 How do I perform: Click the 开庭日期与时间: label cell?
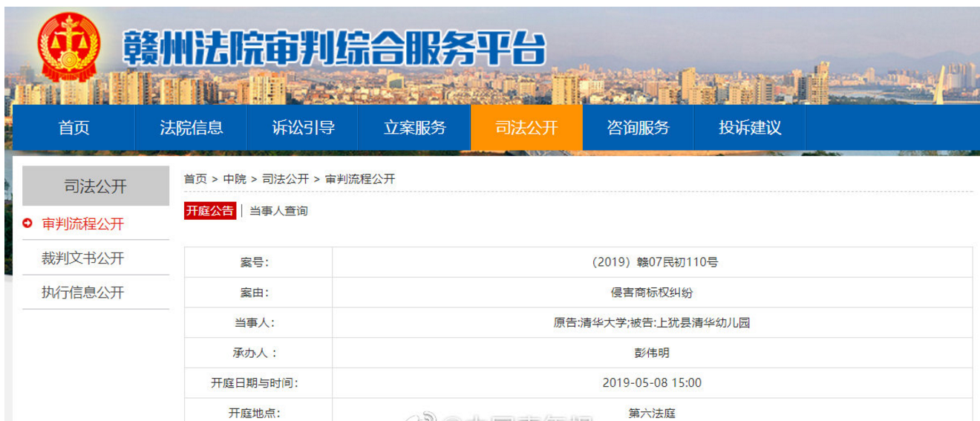[258, 383]
